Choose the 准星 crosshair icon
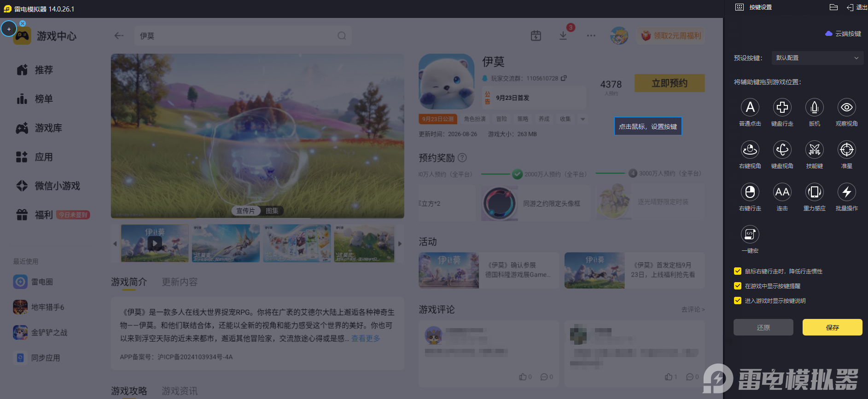Viewport: 868px width, 399px height. [847, 150]
